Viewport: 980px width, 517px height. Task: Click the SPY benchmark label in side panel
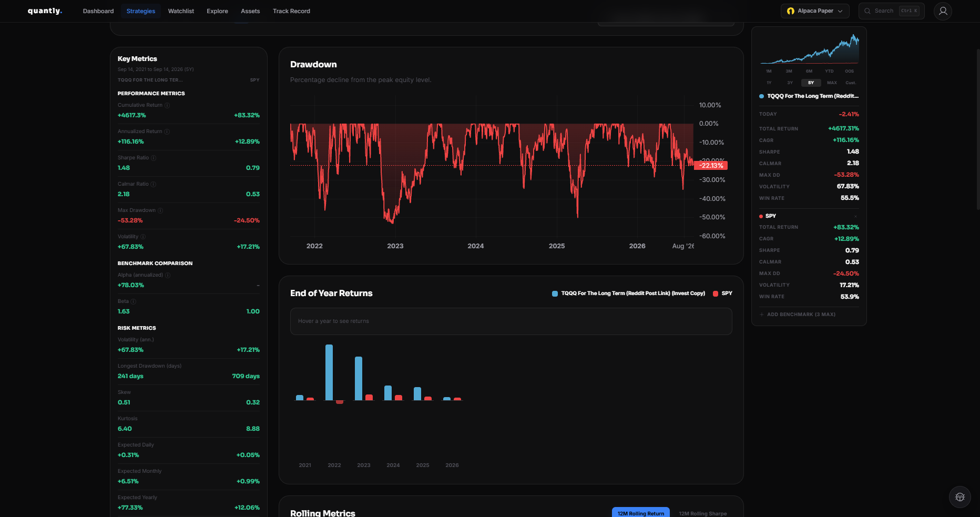(771, 216)
